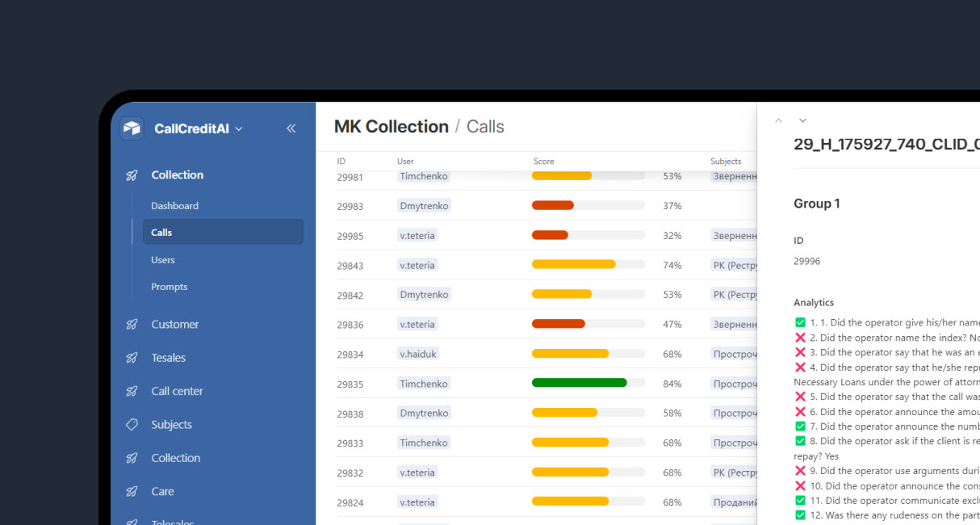980x525 pixels.
Task: Click the Group 1 heading
Action: (817, 204)
